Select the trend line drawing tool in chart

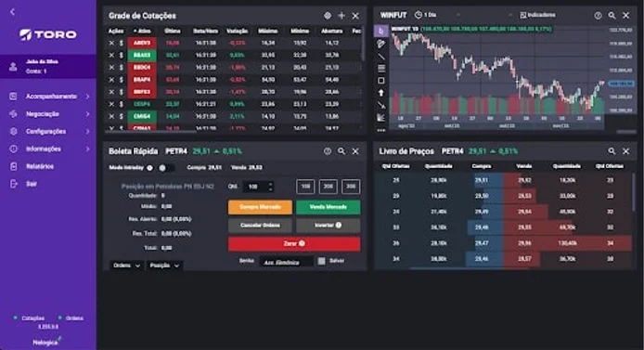pos(381,56)
